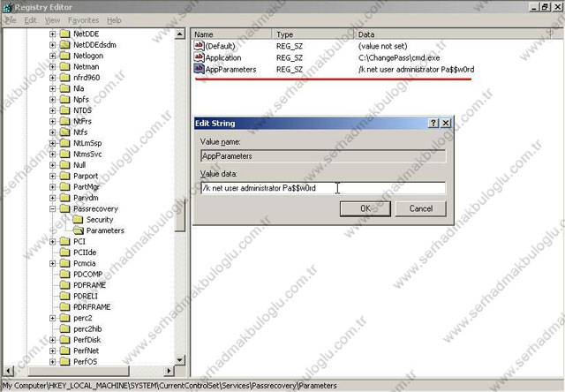Screen dimensions: 565x392
Task: Expand the NetDDE tree node
Action: tap(53, 34)
